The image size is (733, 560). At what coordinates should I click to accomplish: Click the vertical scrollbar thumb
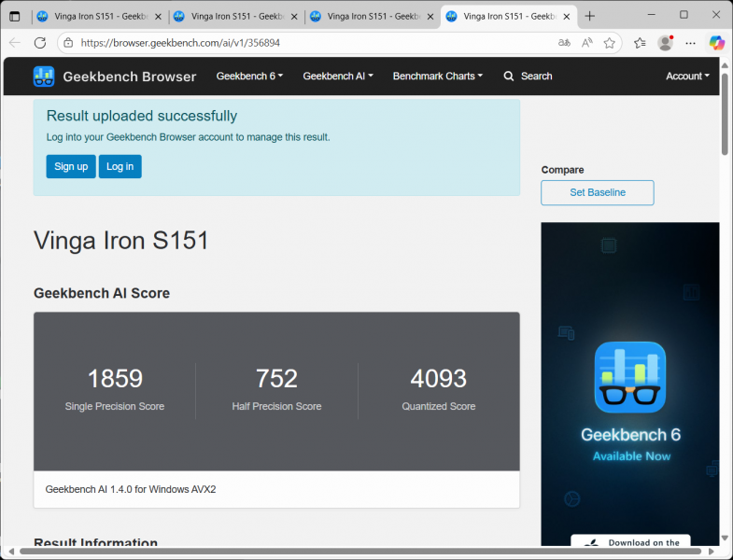click(725, 114)
